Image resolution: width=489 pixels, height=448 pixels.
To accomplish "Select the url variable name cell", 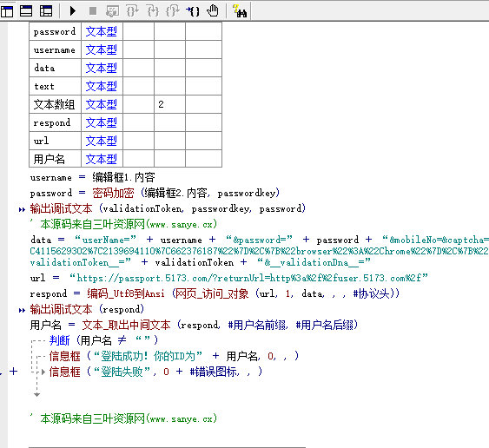I will (x=56, y=141).
